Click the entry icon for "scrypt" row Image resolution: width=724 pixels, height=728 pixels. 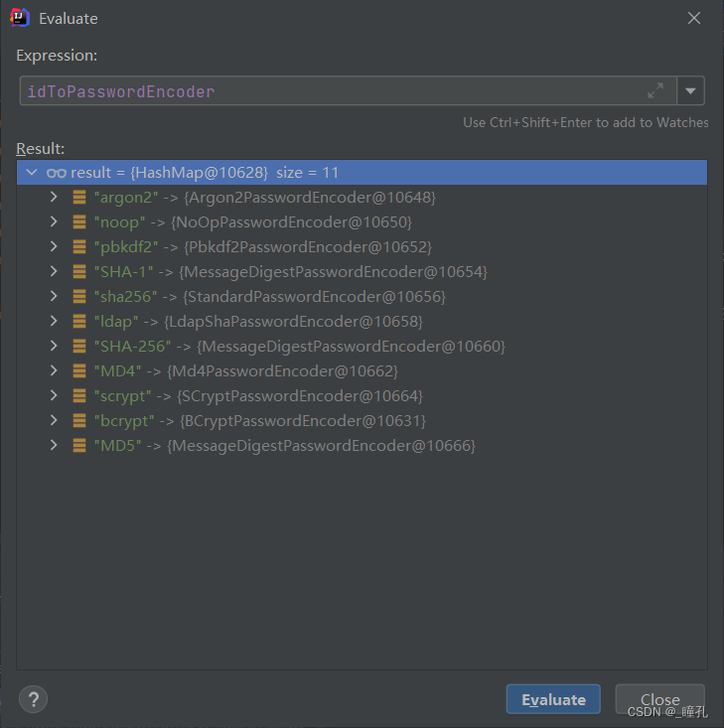79,395
